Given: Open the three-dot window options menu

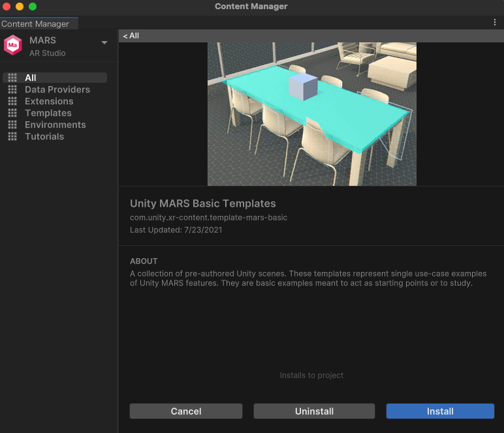Looking at the screenshot, I should point(495,22).
